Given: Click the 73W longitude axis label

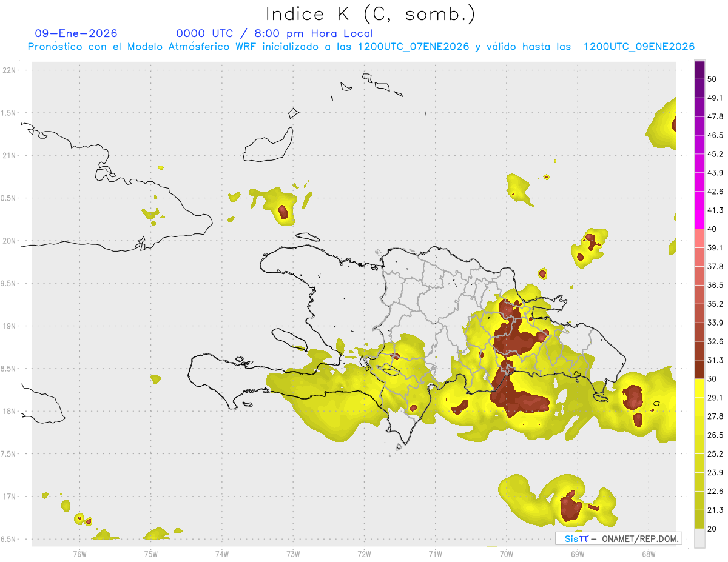Looking at the screenshot, I should [293, 554].
